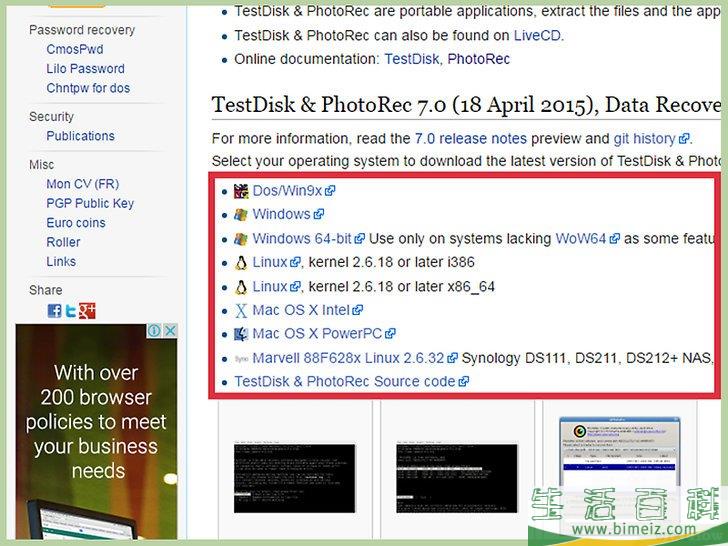Click the X icon beside Mac OS X Intel

pyautogui.click(x=241, y=311)
